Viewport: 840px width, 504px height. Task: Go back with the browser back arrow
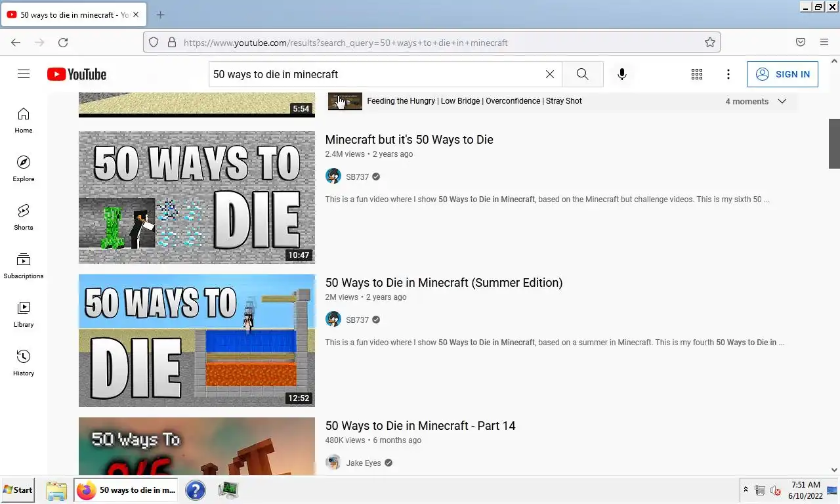(x=16, y=42)
